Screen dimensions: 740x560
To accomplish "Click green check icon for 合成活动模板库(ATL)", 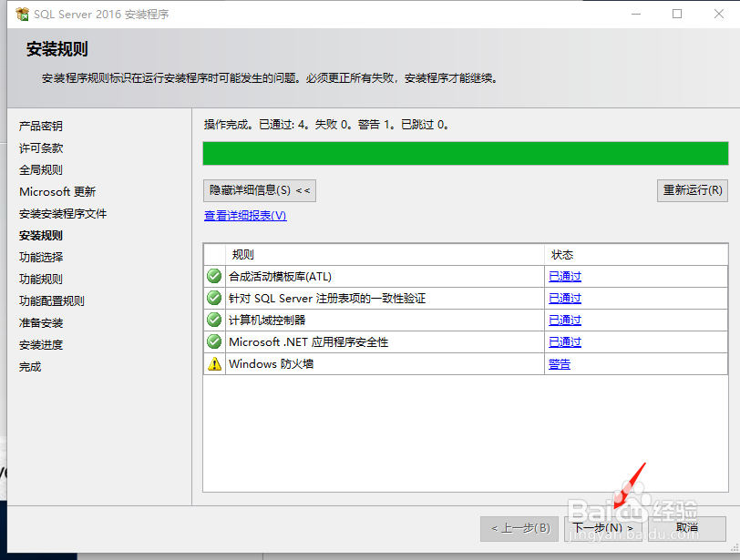I will tap(214, 276).
